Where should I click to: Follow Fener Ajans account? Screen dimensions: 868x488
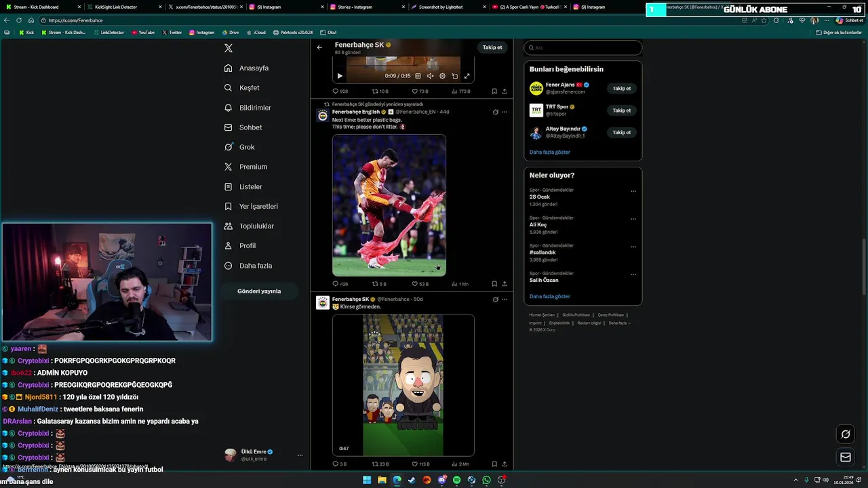[x=622, y=88]
